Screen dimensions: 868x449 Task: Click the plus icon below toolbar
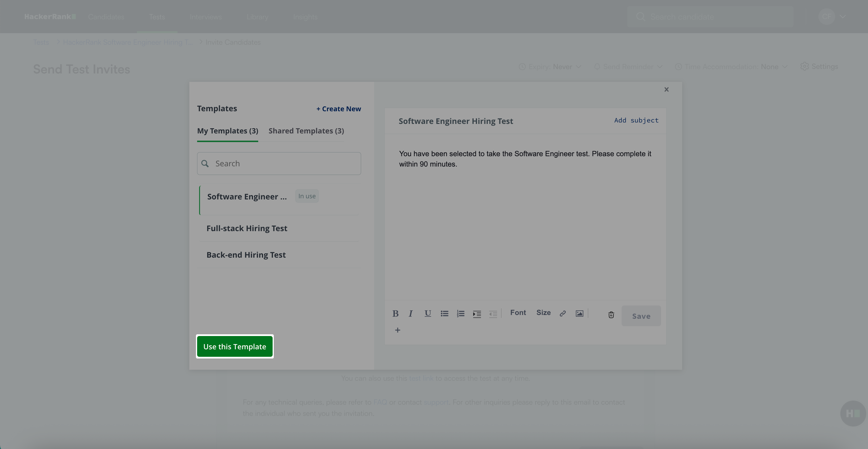398,330
